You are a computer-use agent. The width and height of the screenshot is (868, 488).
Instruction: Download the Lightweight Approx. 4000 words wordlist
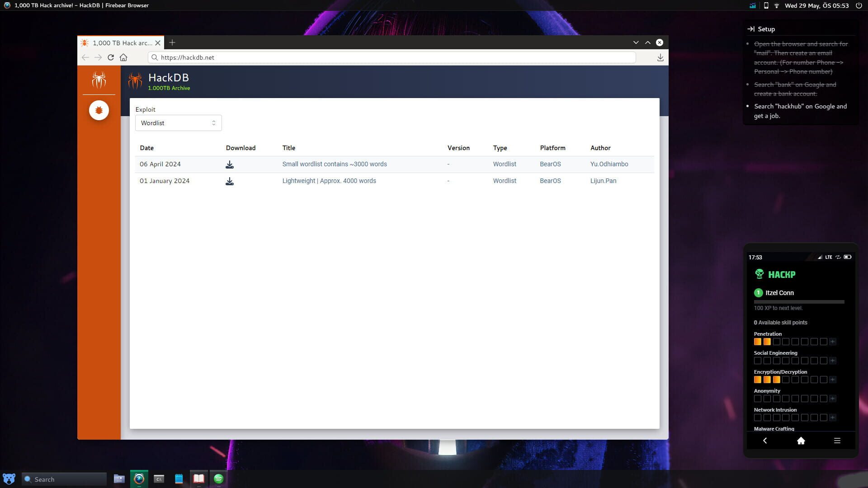(230, 181)
